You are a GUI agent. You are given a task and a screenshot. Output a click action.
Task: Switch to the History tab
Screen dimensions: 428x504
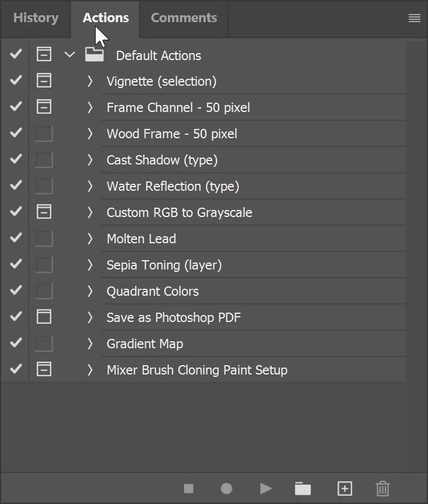pos(36,18)
